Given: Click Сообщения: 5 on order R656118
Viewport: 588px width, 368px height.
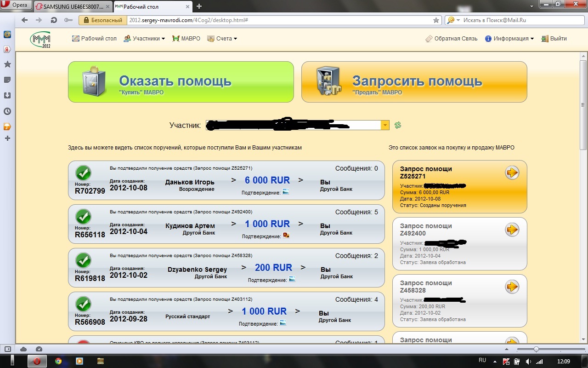Looking at the screenshot, I should pyautogui.click(x=356, y=212).
